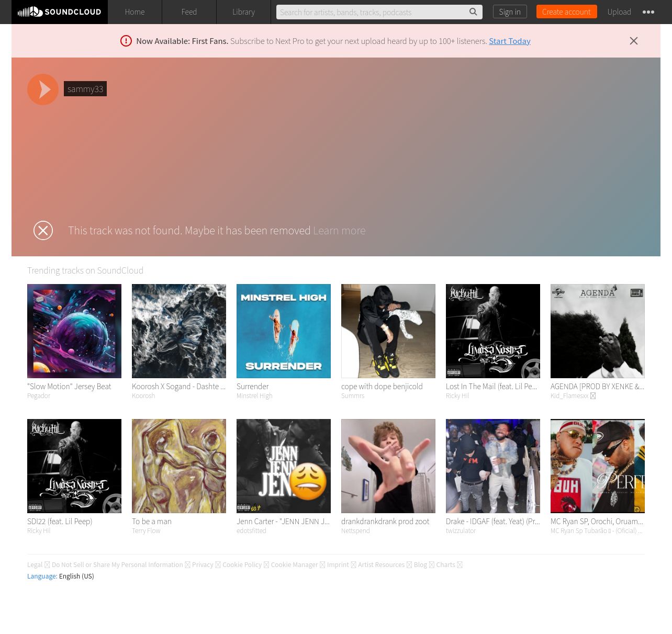Open cope with dope benjicold artwork
The image size is (672, 634).
(388, 331)
